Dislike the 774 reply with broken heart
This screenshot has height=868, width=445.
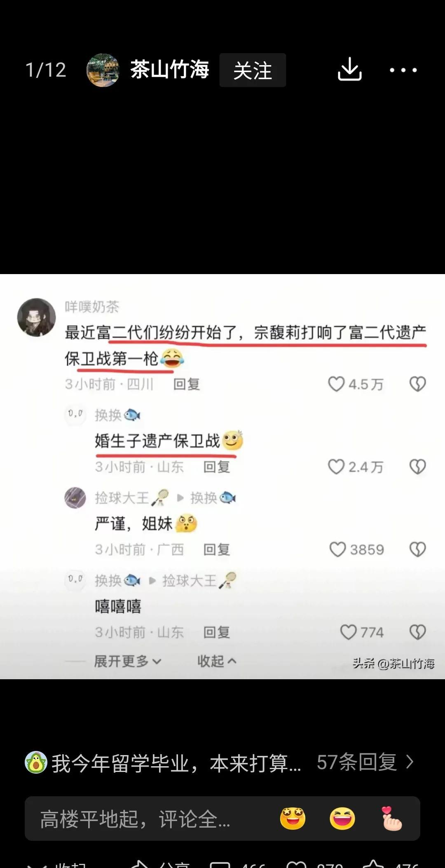click(417, 632)
